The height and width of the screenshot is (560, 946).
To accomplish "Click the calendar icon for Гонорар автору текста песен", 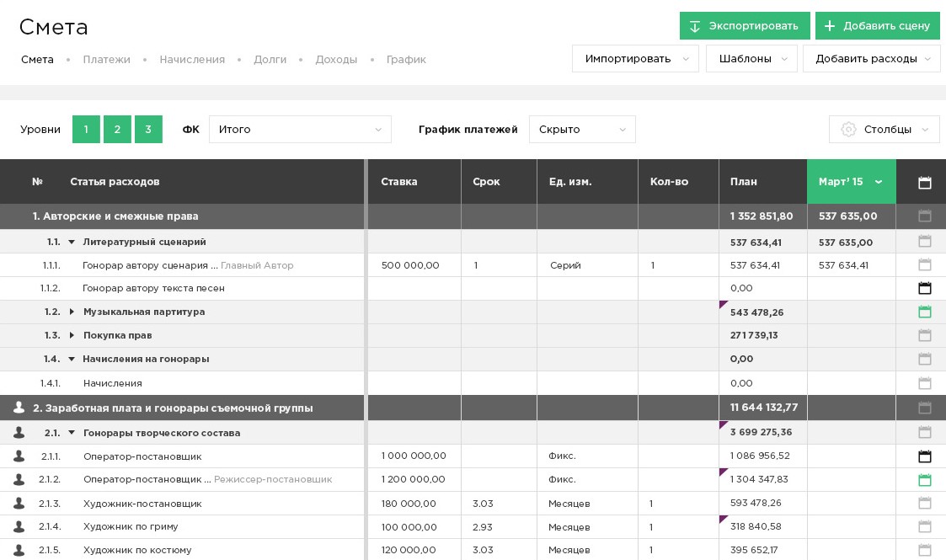I will click(924, 288).
